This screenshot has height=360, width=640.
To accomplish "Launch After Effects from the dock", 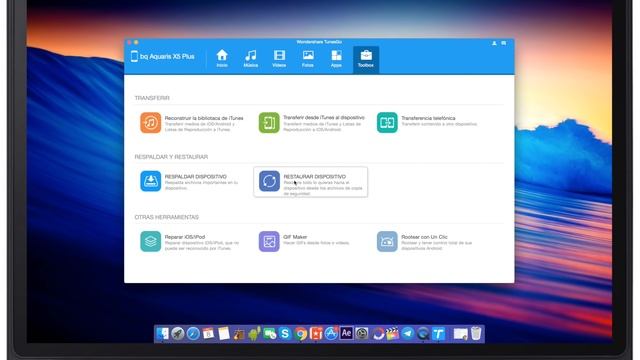I will [x=346, y=333].
